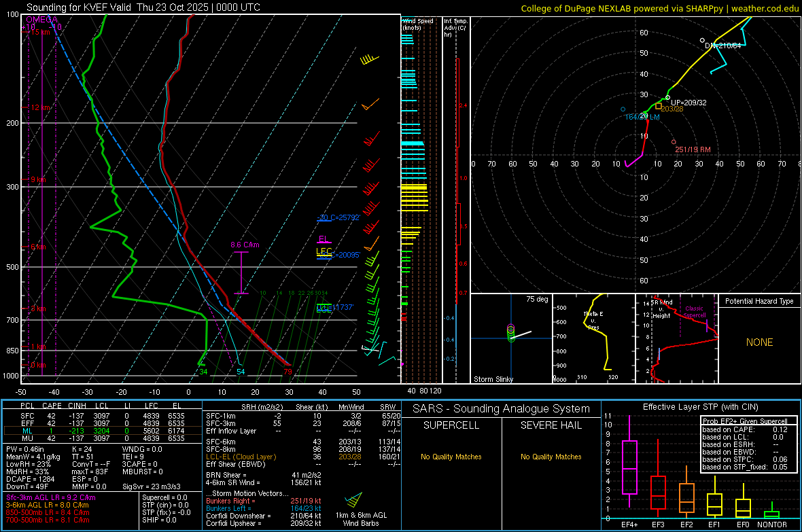Click the 1km & 6km AGL wind barb icon

[354, 500]
